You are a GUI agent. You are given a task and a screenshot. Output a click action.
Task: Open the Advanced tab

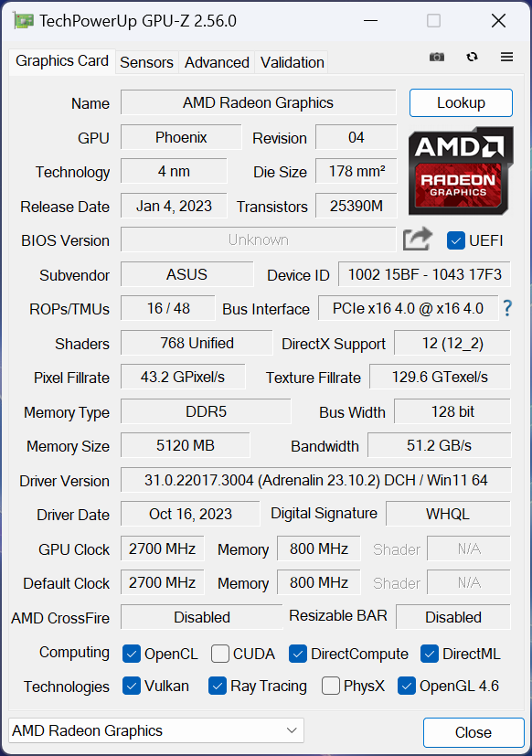tap(217, 62)
